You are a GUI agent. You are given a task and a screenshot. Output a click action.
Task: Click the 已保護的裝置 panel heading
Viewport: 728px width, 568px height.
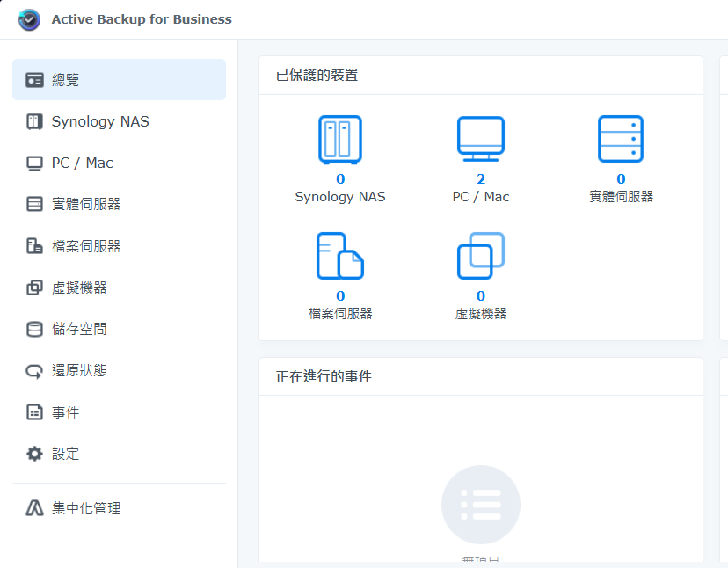(317, 76)
